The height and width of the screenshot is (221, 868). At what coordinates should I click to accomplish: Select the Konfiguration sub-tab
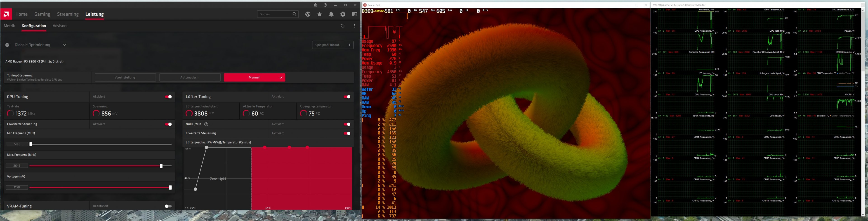tap(34, 26)
